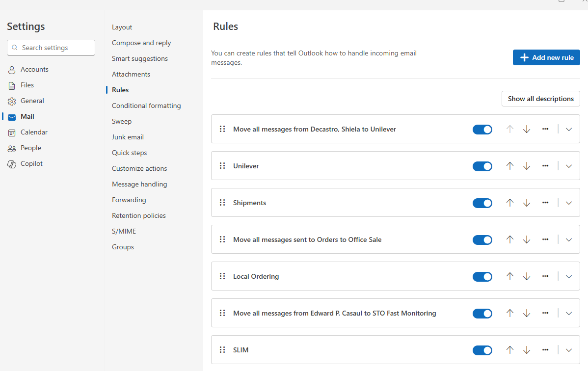Click the People icon in the sidebar
This screenshot has height=371, width=588.
point(12,148)
